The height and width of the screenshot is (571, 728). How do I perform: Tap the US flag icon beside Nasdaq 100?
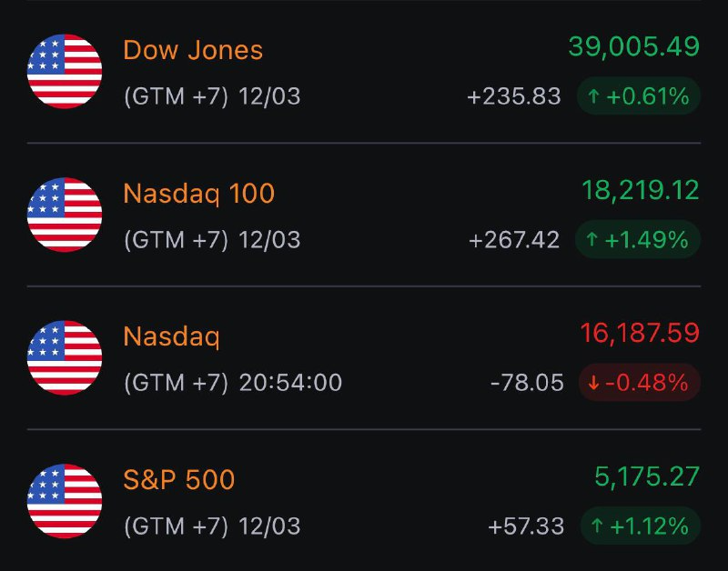pyautogui.click(x=65, y=215)
